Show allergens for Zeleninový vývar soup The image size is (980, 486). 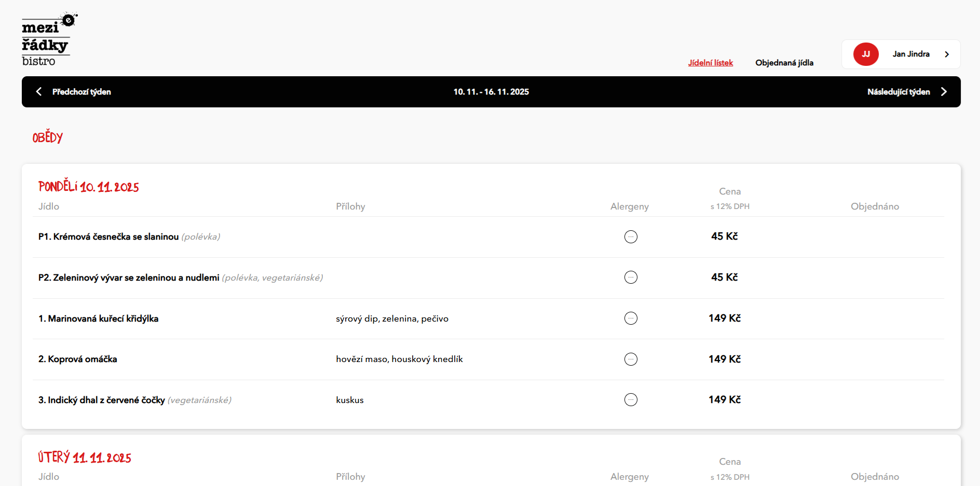[631, 277]
